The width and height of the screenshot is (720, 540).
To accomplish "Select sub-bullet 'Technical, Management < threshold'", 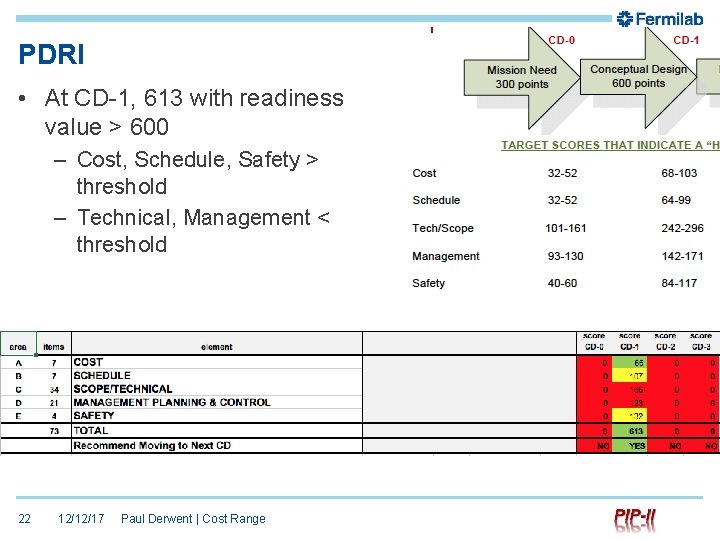I will 203,231.
